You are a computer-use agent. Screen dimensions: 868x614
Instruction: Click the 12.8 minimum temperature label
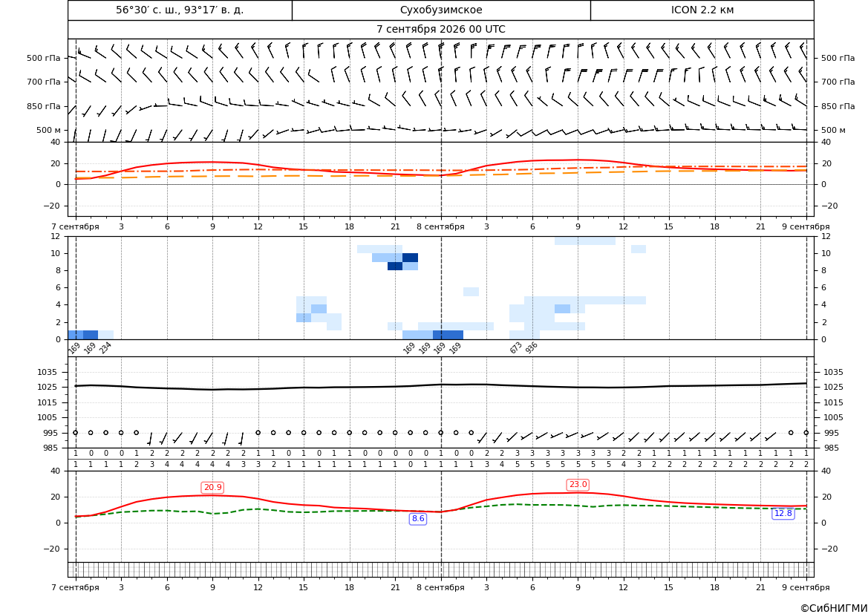(x=783, y=513)
